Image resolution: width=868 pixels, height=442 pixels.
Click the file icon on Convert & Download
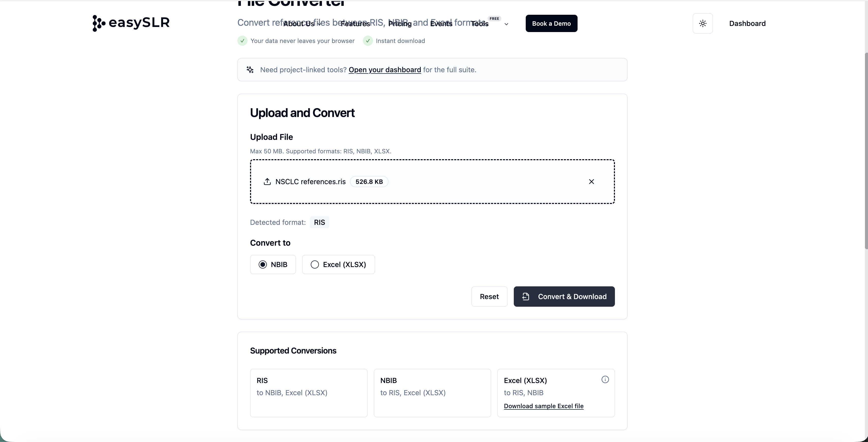526,297
